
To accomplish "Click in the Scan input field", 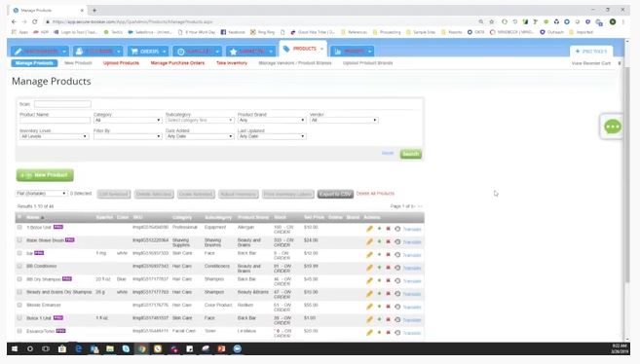I will (62, 104).
